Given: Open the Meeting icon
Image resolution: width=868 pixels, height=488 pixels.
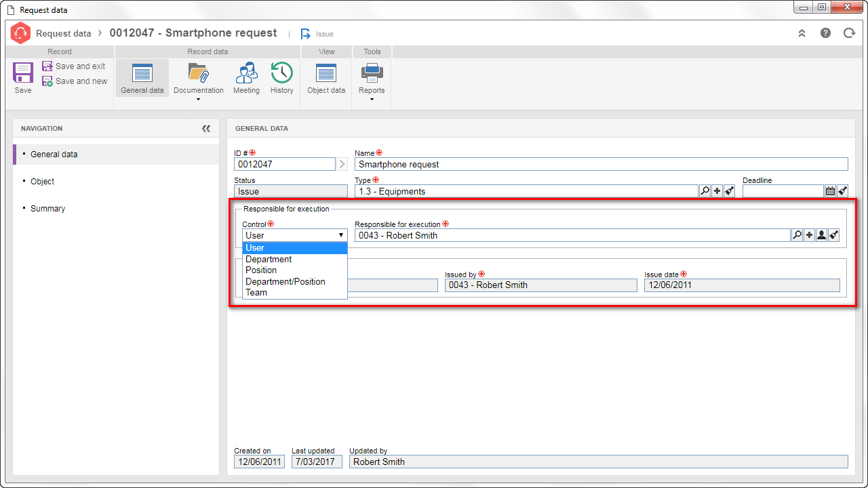Looking at the screenshot, I should [246, 73].
